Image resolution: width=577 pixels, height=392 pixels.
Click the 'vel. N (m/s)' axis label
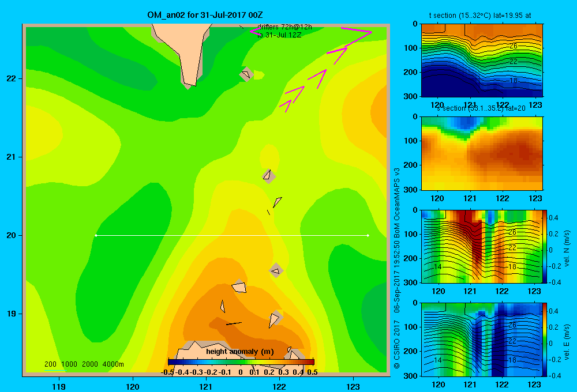coord(567,248)
